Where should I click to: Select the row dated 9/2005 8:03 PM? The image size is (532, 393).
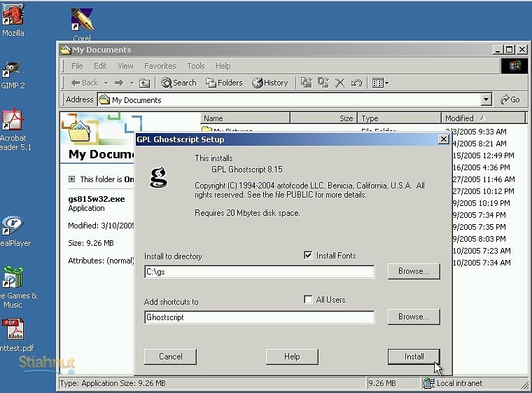pos(479,239)
